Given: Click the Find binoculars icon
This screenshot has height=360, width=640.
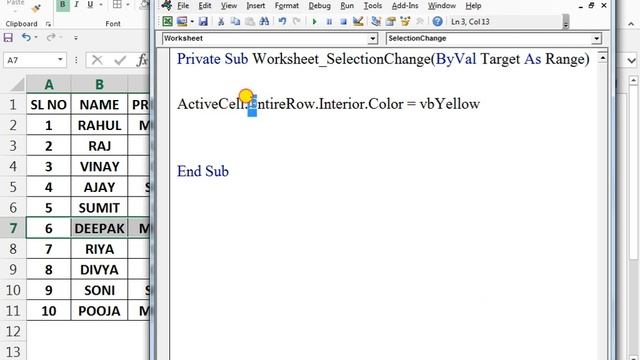Looking at the screenshot, I should click(264, 22).
